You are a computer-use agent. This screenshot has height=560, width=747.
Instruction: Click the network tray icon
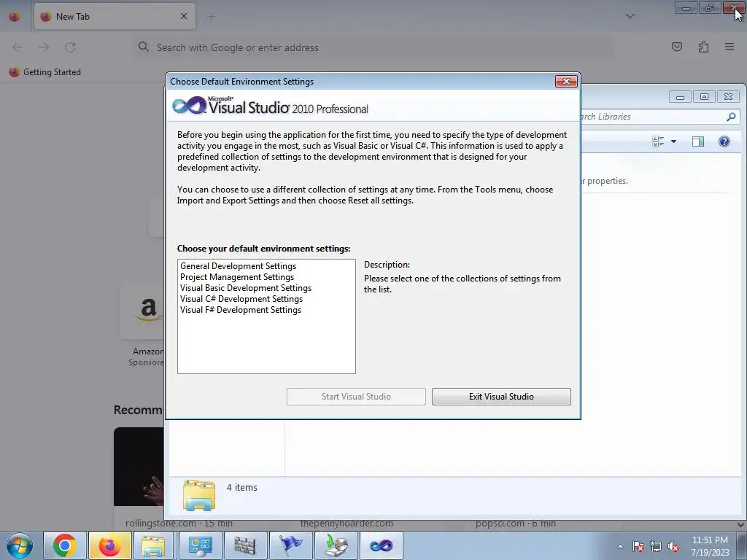(656, 547)
